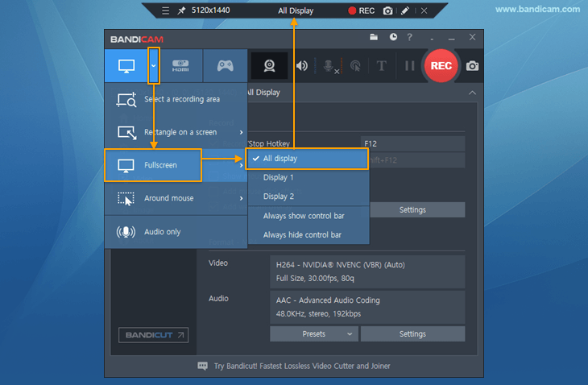Screen dimensions: 588x385
Task: Toggle mouse click effects icon
Action: tap(355, 66)
